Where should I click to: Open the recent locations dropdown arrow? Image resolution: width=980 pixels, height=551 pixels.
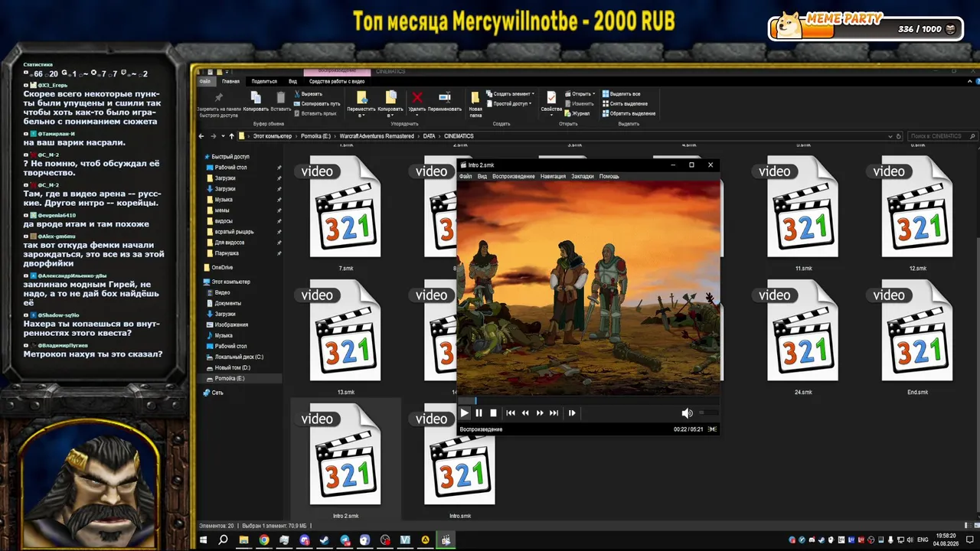click(223, 136)
